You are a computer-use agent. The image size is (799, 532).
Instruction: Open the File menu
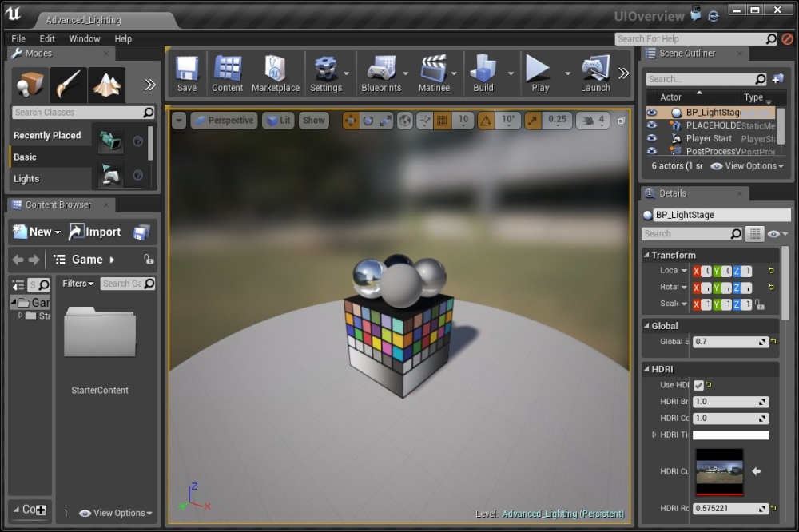[18, 38]
